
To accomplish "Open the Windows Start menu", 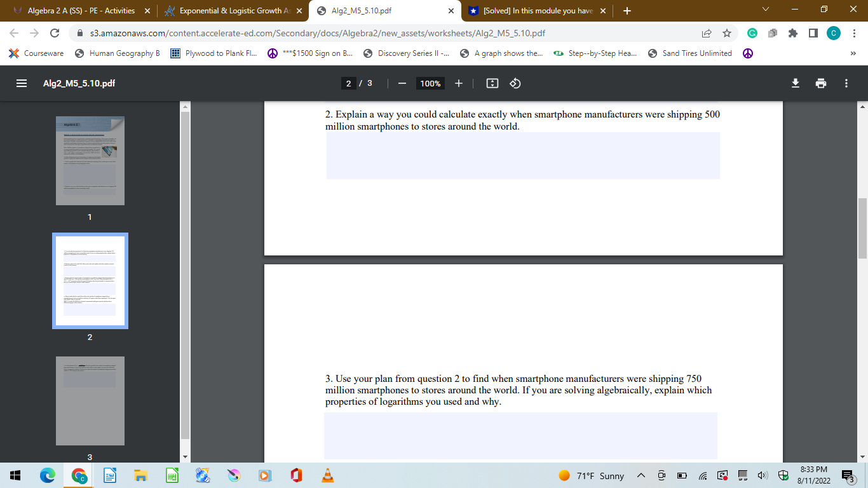I will [x=15, y=475].
